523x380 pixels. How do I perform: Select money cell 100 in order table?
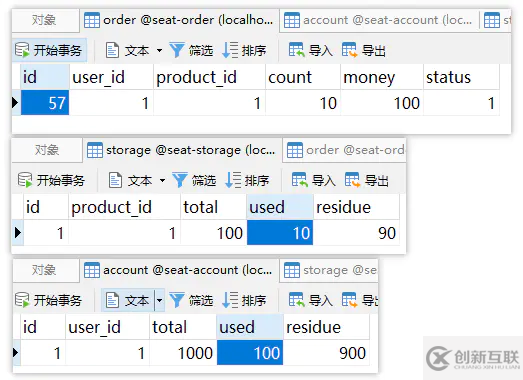(x=382, y=103)
